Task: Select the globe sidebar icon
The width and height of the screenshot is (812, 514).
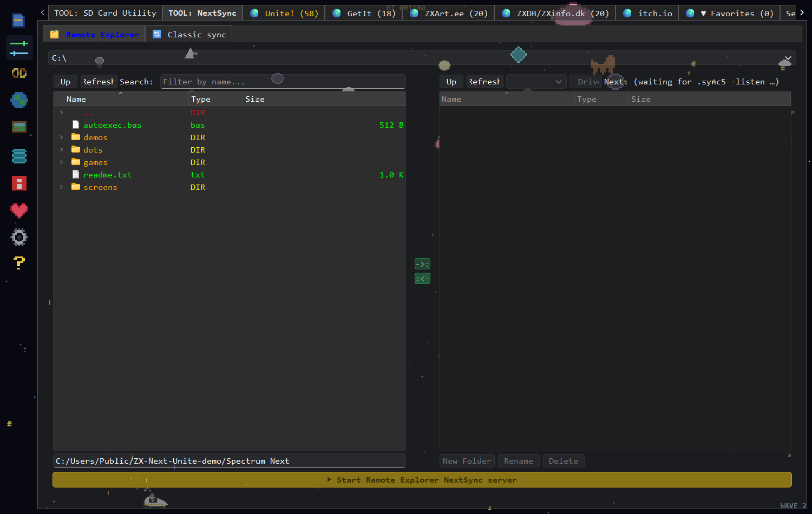Action: [x=19, y=100]
